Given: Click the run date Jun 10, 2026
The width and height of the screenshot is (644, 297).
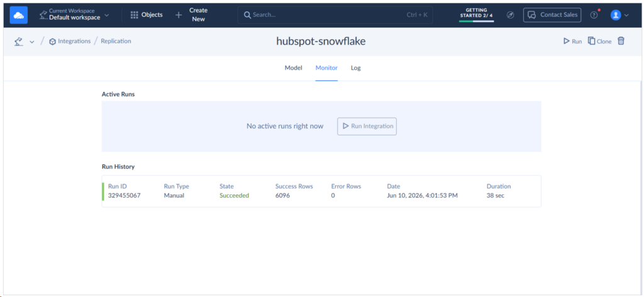Looking at the screenshot, I should [x=422, y=196].
